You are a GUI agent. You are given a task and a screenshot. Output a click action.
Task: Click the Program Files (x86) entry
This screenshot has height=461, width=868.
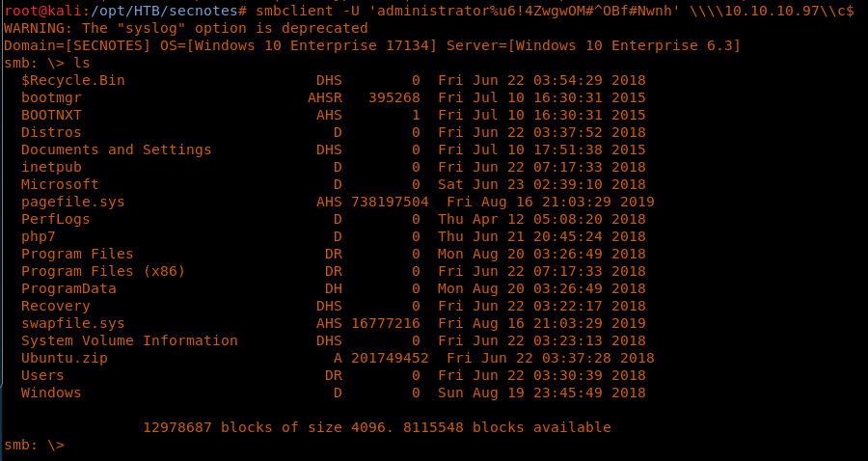[102, 271]
